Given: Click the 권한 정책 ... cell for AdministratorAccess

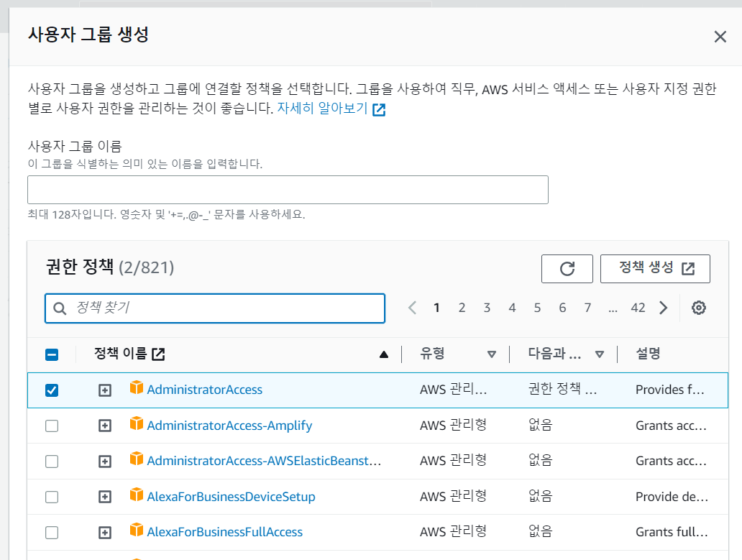Looking at the screenshot, I should point(562,389).
